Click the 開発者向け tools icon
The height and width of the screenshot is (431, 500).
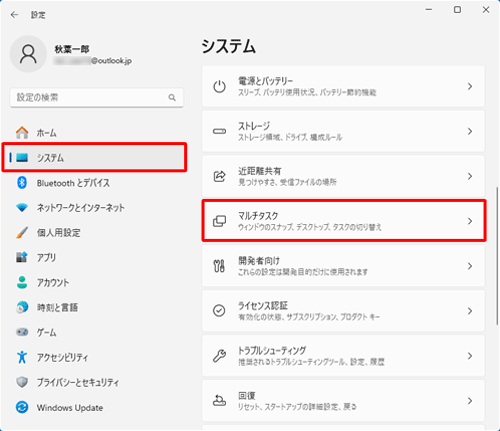[x=219, y=266]
